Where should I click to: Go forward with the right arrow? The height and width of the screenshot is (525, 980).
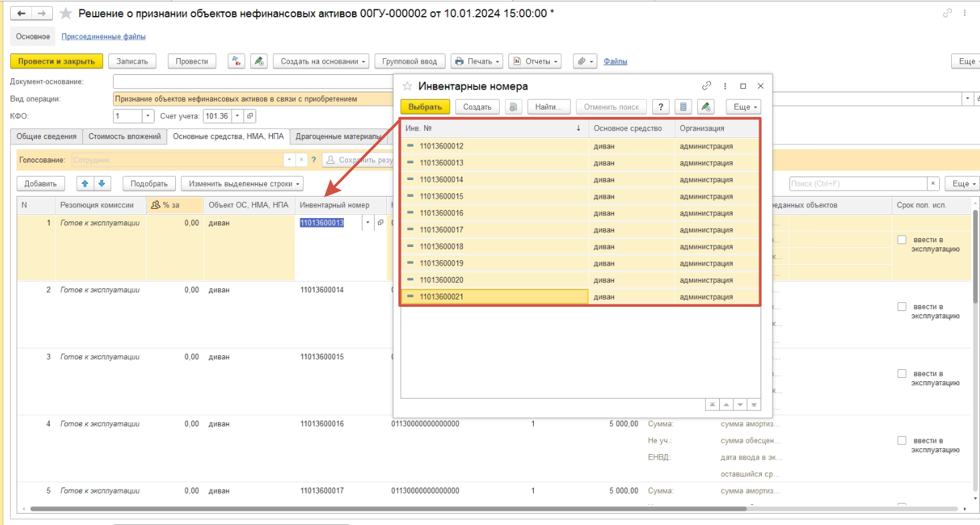(x=41, y=13)
